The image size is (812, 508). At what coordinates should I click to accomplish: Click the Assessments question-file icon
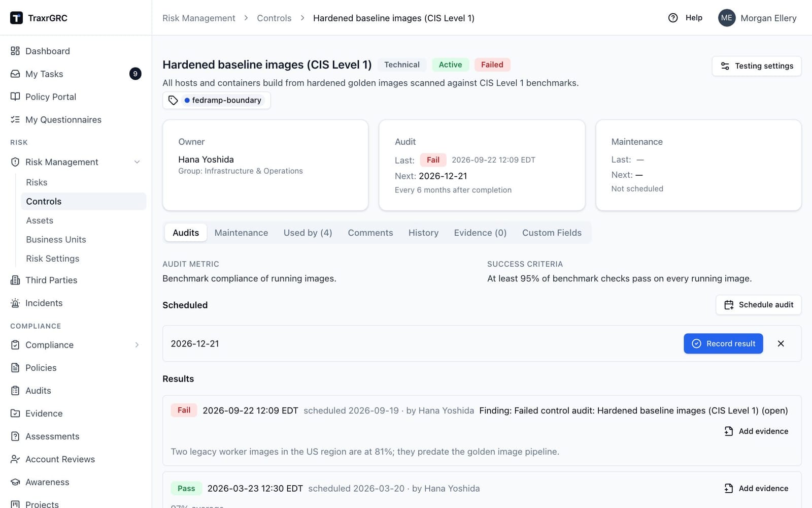tap(15, 436)
